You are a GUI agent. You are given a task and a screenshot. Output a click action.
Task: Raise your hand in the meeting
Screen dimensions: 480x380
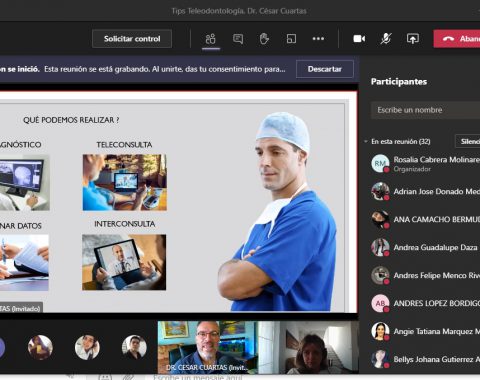(x=264, y=39)
